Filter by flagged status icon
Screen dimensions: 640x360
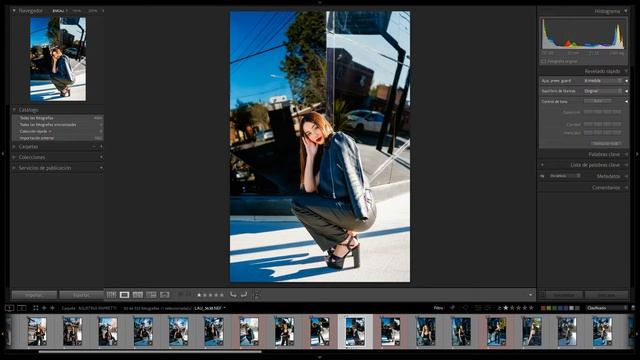click(452, 308)
